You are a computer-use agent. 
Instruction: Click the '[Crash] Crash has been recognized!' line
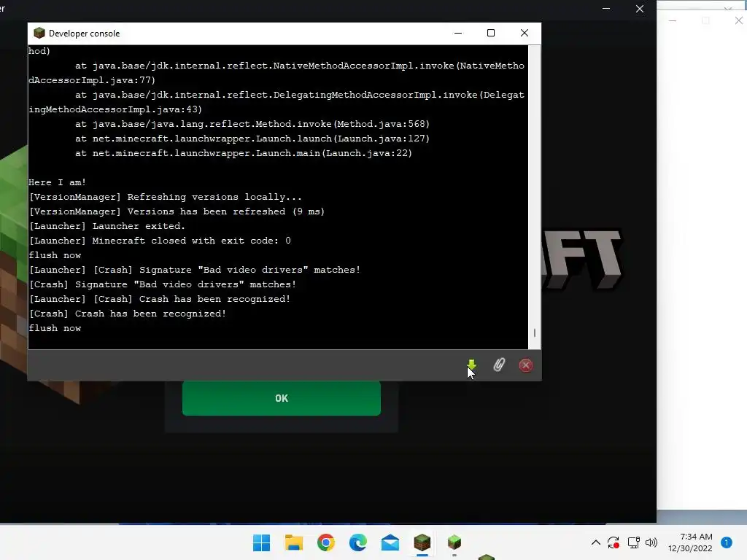128,314
